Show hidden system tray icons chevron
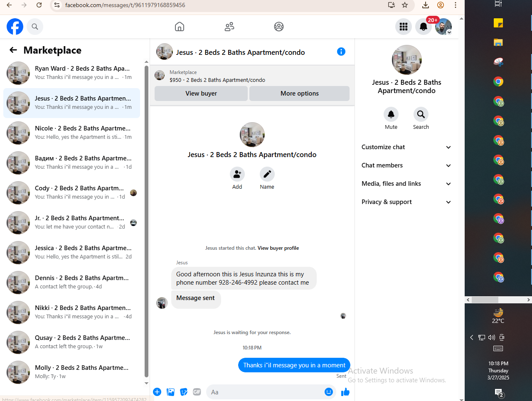Image resolution: width=532 pixels, height=401 pixels. [472, 337]
